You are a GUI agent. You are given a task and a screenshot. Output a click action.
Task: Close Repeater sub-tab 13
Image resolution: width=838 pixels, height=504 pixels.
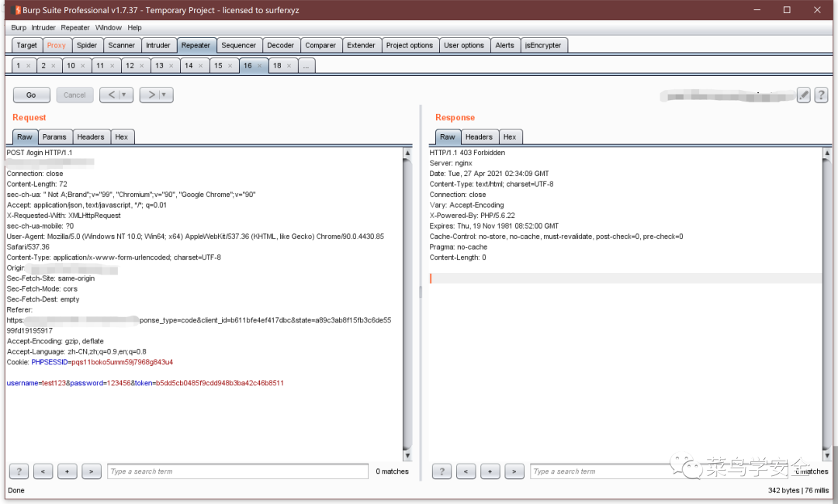tap(171, 66)
